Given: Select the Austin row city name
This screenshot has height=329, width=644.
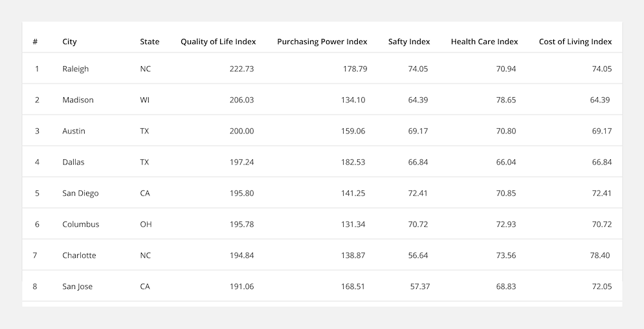Looking at the screenshot, I should coord(74,131).
